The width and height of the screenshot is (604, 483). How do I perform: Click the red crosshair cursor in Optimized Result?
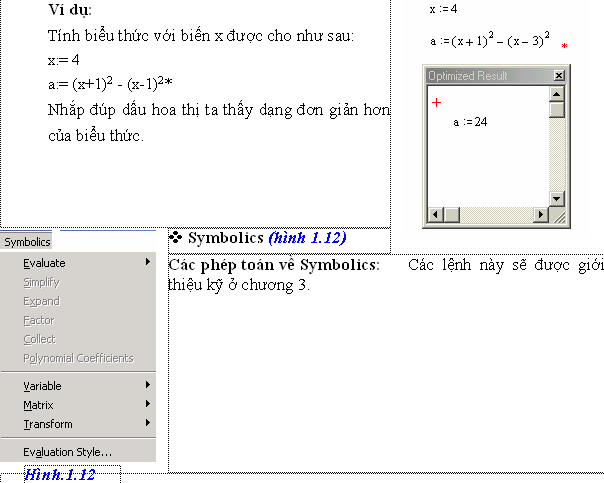point(436,102)
